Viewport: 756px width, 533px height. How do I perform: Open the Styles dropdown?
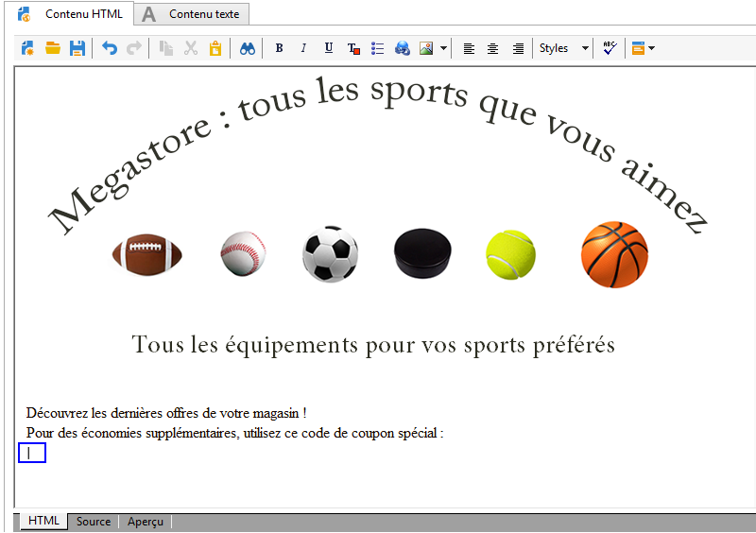click(x=563, y=48)
